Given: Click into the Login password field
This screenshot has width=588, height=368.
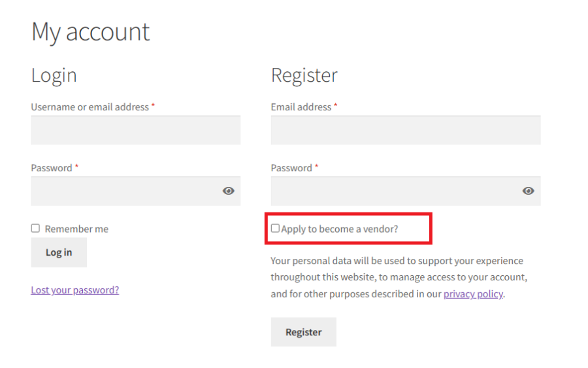Looking at the screenshot, I should click(124, 191).
